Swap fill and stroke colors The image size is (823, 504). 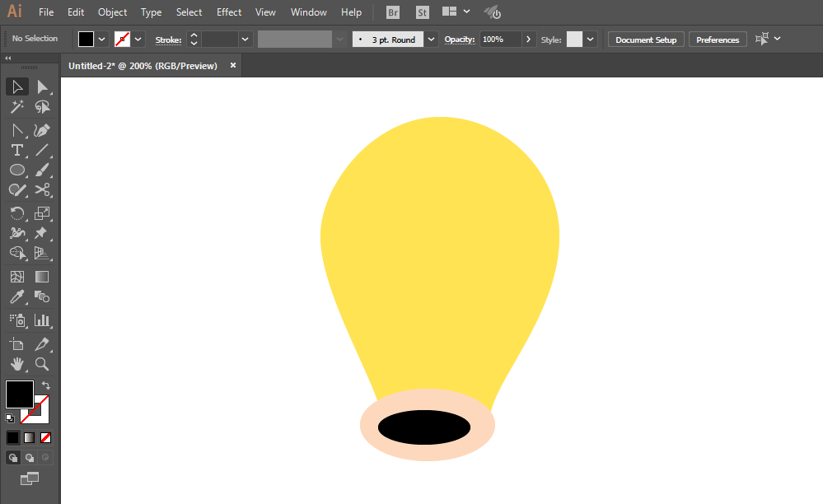pyautogui.click(x=45, y=385)
